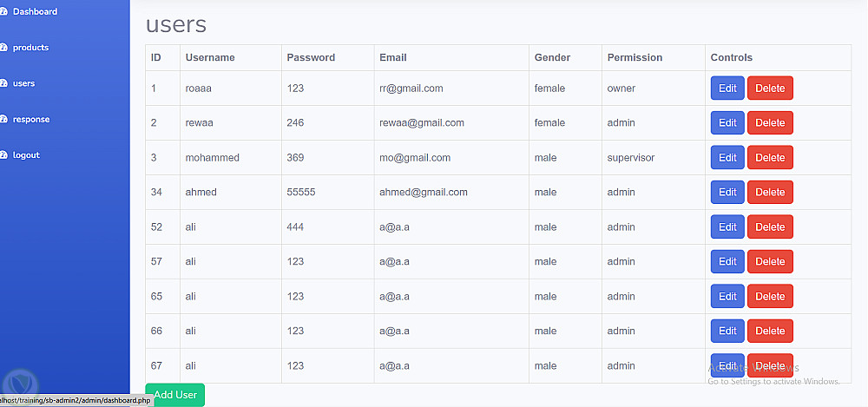868x407 pixels.
Task: Click the gauge icon next to response
Action: [3, 120]
